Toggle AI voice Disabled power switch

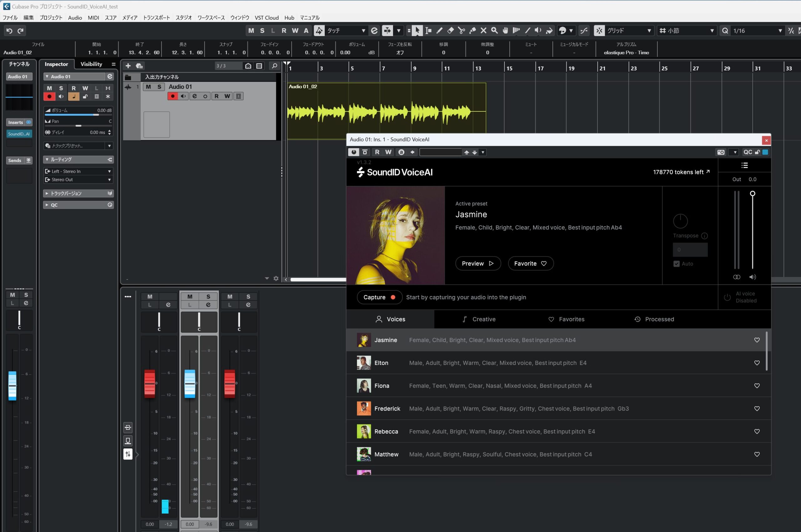tap(727, 297)
